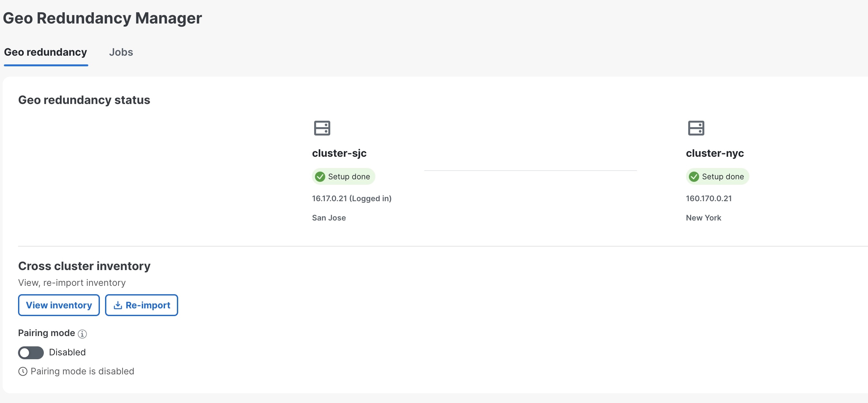Image resolution: width=868 pixels, height=403 pixels.
Task: Click the cluster-sjc server icon
Action: (x=322, y=128)
